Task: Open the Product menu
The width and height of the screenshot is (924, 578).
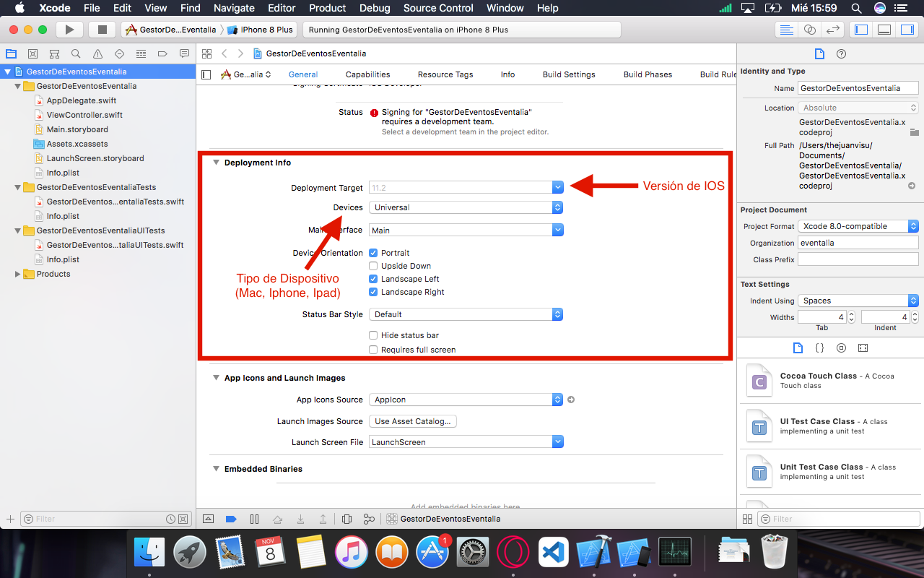Action: pyautogui.click(x=327, y=8)
